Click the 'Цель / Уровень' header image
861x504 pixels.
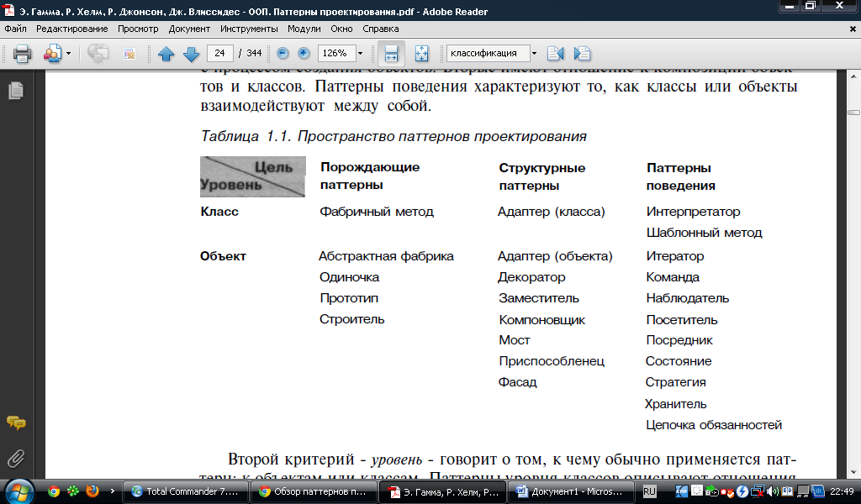tap(252, 176)
